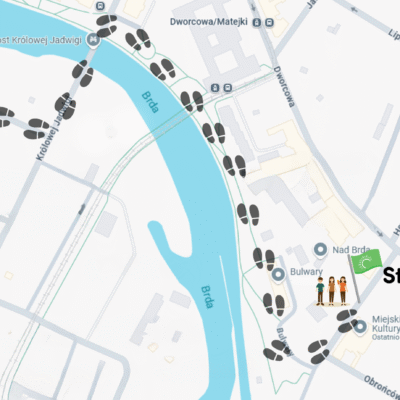Click tram stop icon beside Dworcowa/Matejki label
This screenshot has width=400, height=400.
point(257,23)
